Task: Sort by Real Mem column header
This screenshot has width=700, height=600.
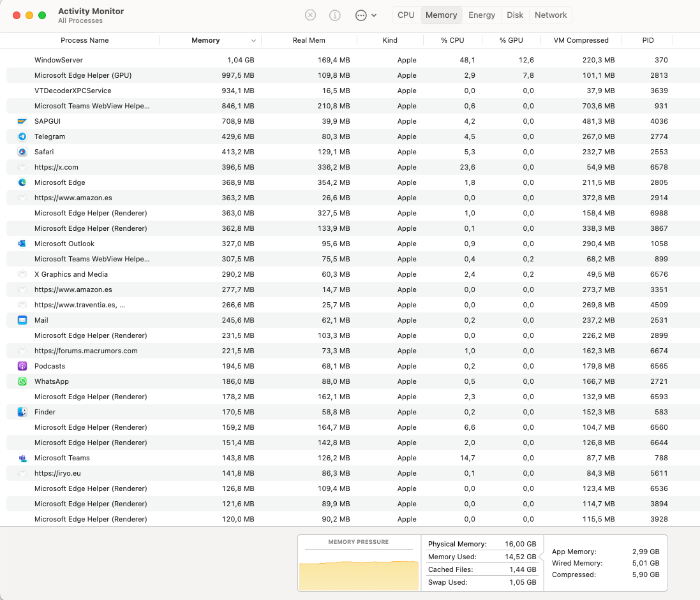Action: [x=309, y=40]
